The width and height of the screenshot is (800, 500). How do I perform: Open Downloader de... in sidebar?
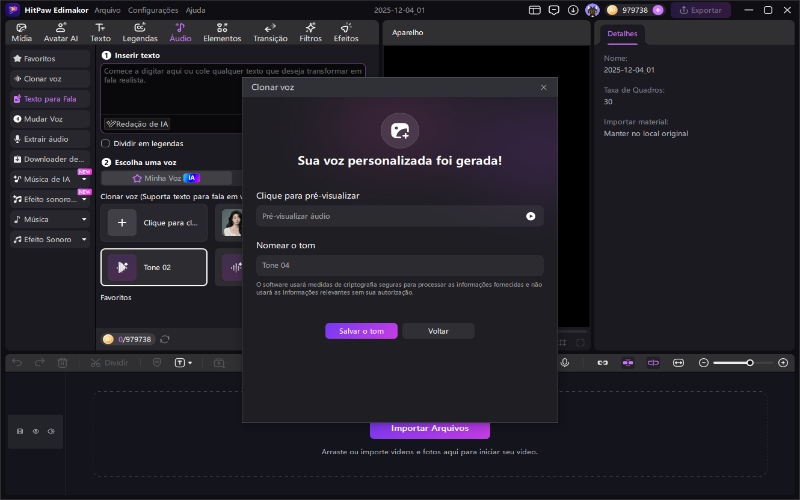pyautogui.click(x=50, y=159)
